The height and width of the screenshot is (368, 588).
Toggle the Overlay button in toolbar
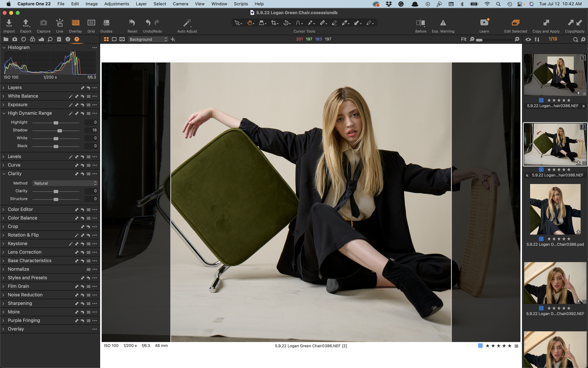pos(75,23)
